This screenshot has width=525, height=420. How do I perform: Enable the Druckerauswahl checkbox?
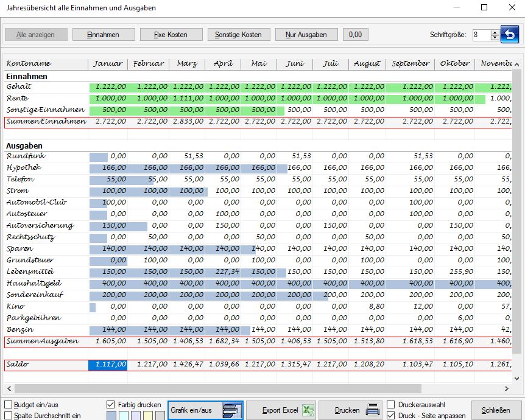391,405
